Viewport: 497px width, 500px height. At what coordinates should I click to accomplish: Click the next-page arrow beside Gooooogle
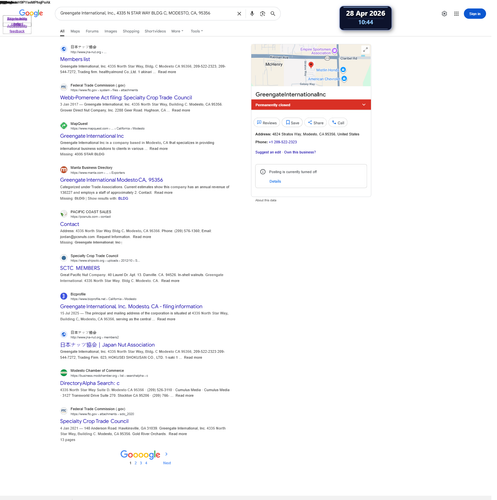pyautogui.click(x=166, y=454)
